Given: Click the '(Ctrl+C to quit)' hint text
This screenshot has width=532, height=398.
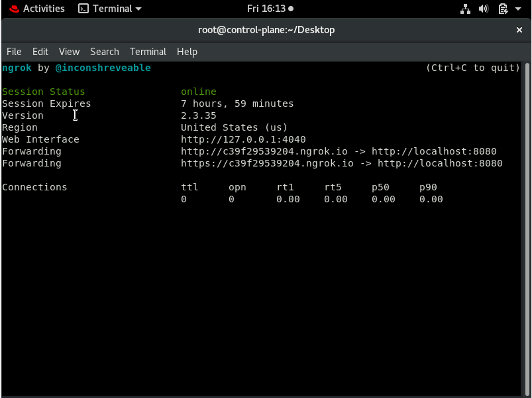Looking at the screenshot, I should pyautogui.click(x=472, y=68).
